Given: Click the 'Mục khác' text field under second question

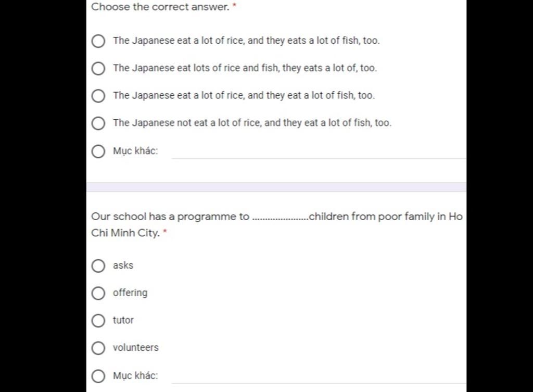Looking at the screenshot, I should click(x=319, y=376).
